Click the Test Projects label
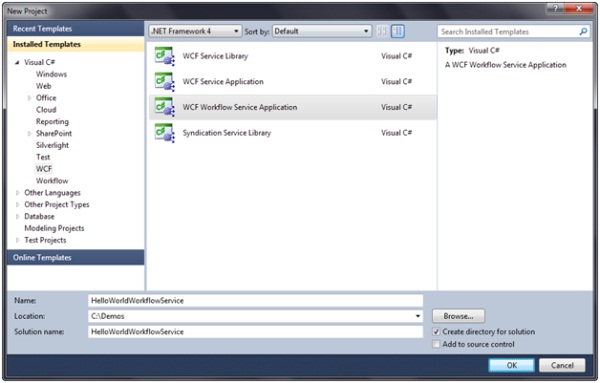 pyautogui.click(x=45, y=240)
